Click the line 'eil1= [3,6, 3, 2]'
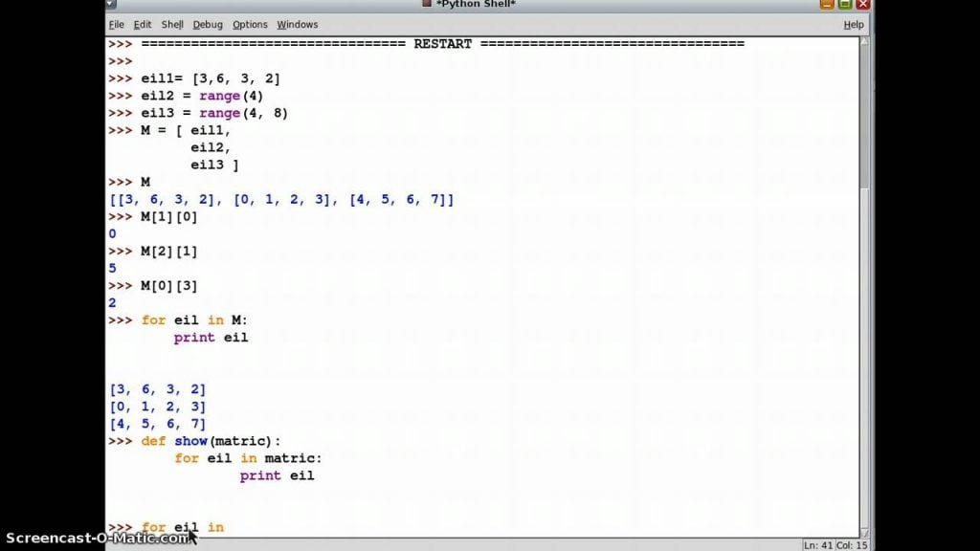Screen dimensions: 980x551 211,78
